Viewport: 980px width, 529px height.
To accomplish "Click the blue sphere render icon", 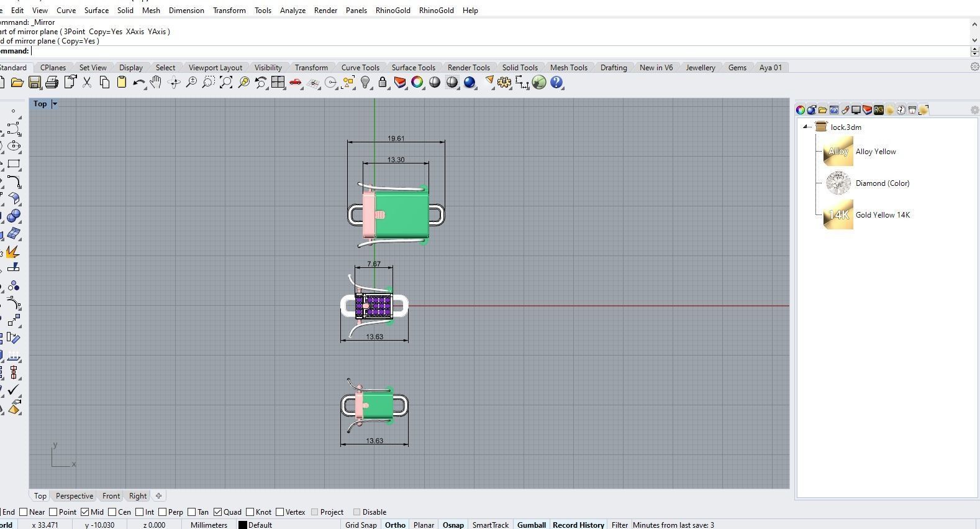I will point(470,83).
